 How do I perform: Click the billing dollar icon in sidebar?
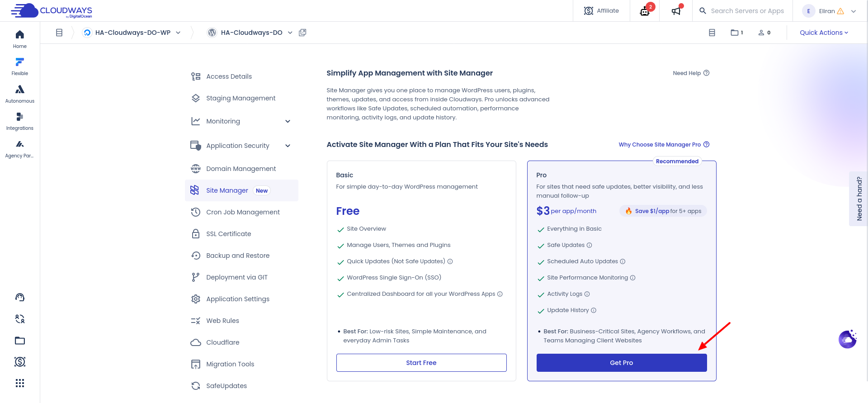point(20,362)
